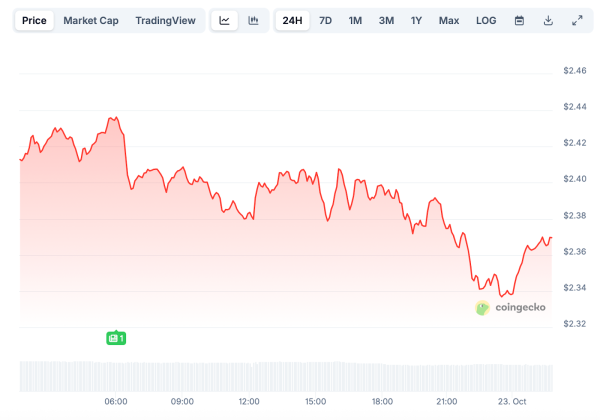Switch to candlestick chart icon

pos(253,20)
